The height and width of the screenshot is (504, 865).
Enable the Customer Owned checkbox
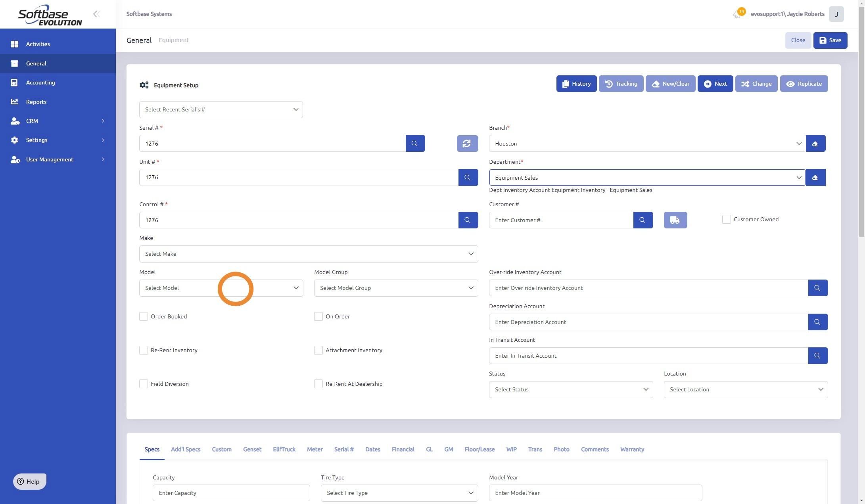point(726,219)
